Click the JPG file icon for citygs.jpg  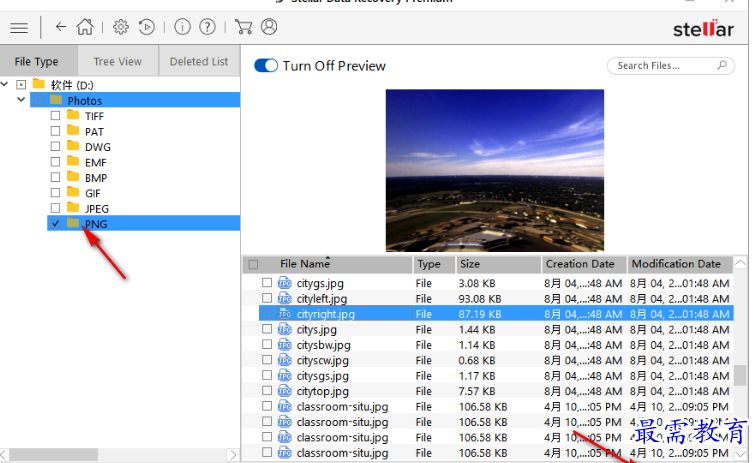[285, 283]
